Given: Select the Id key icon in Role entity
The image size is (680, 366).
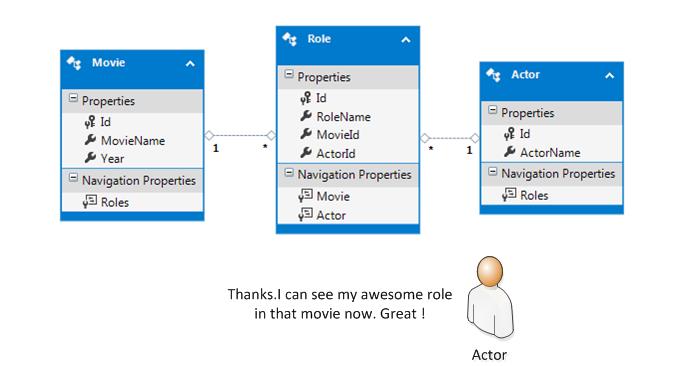Looking at the screenshot, I should coord(306,98).
